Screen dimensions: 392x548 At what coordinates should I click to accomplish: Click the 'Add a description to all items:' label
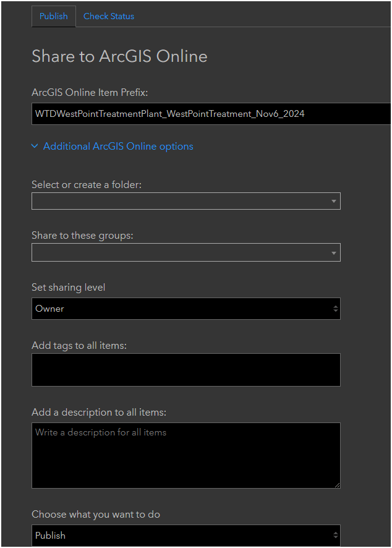pos(99,413)
